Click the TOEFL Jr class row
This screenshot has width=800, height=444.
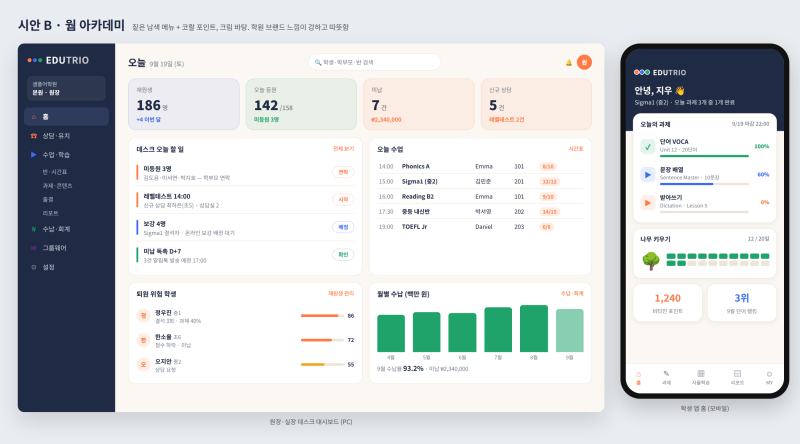pyautogui.click(x=480, y=227)
